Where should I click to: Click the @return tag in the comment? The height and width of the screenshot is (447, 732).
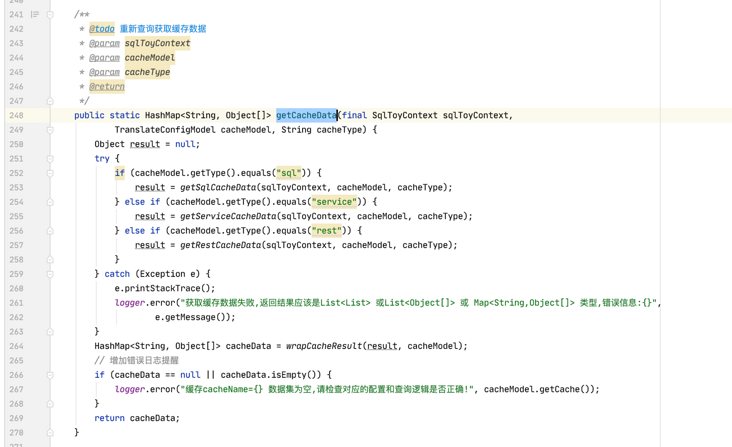[x=107, y=87]
